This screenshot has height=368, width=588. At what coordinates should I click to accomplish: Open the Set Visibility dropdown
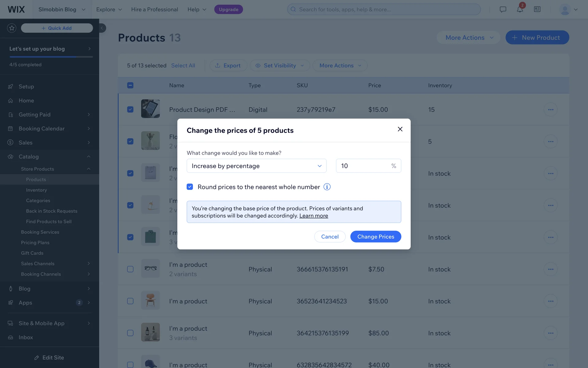[x=280, y=65]
